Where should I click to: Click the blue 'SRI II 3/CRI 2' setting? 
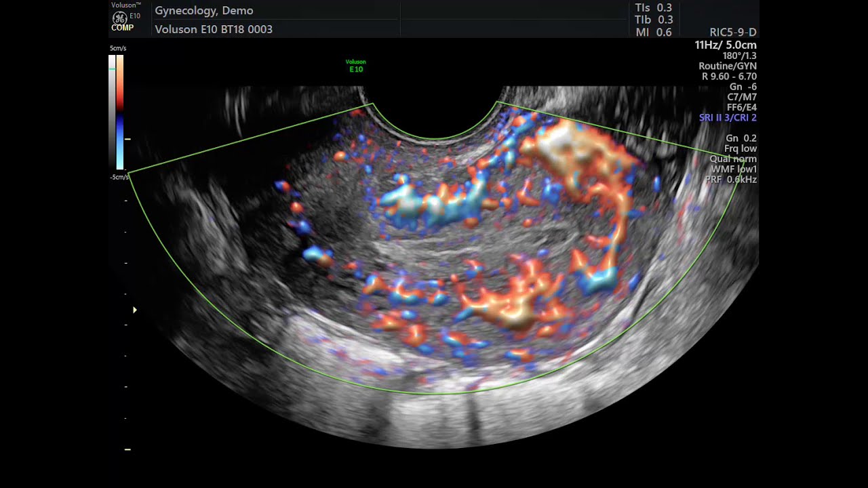pos(728,118)
